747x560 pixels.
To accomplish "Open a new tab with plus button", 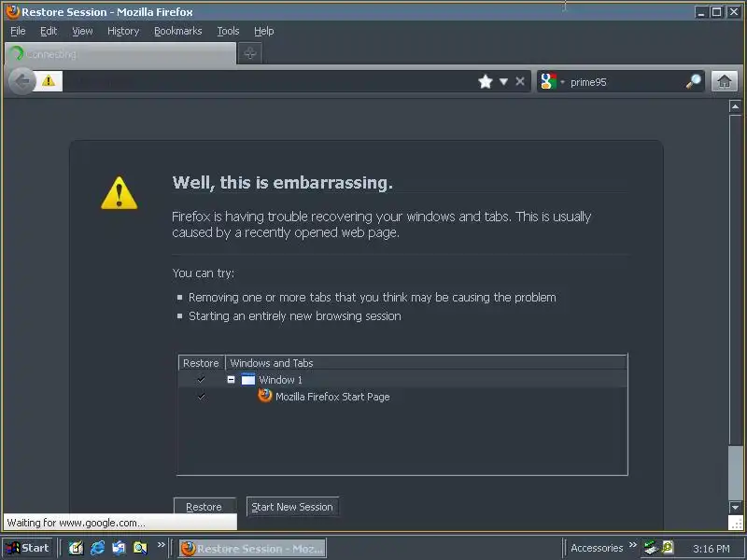I will point(249,53).
